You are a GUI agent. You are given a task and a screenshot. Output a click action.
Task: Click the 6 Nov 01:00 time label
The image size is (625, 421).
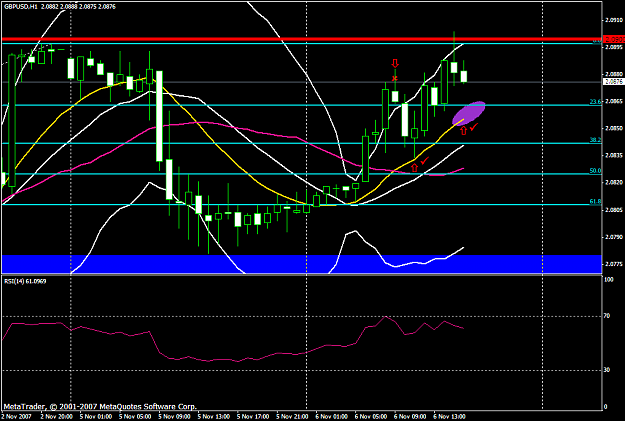(x=332, y=417)
